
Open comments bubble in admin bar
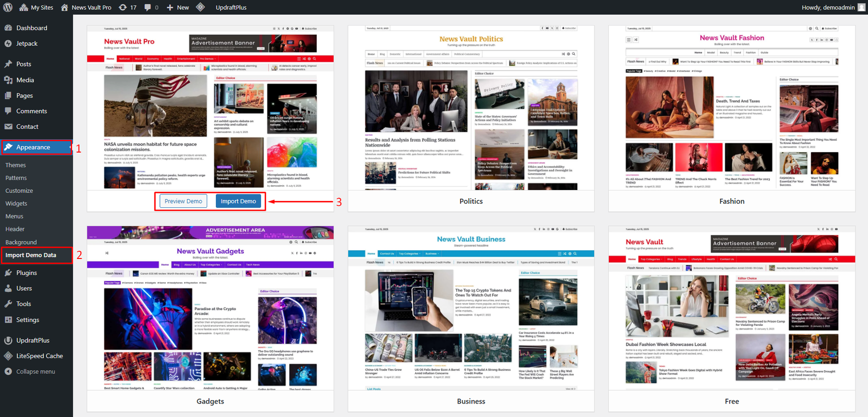(x=151, y=7)
